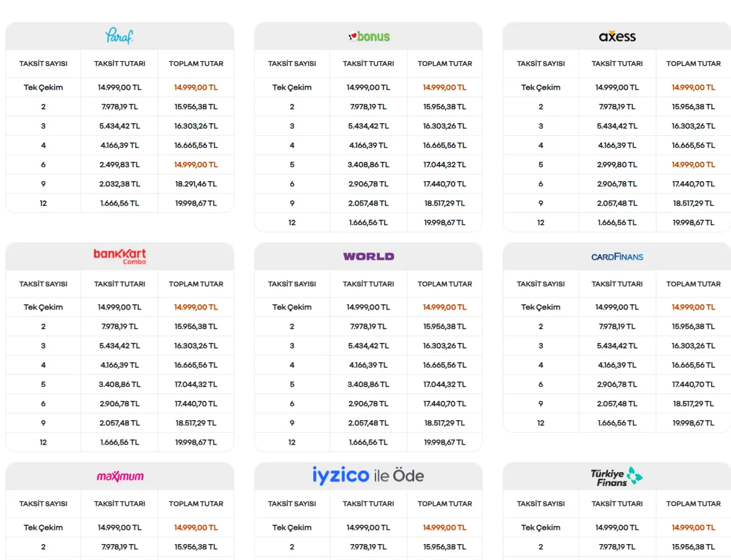
Task: Select Paraf 6 installment row
Action: tap(120, 164)
